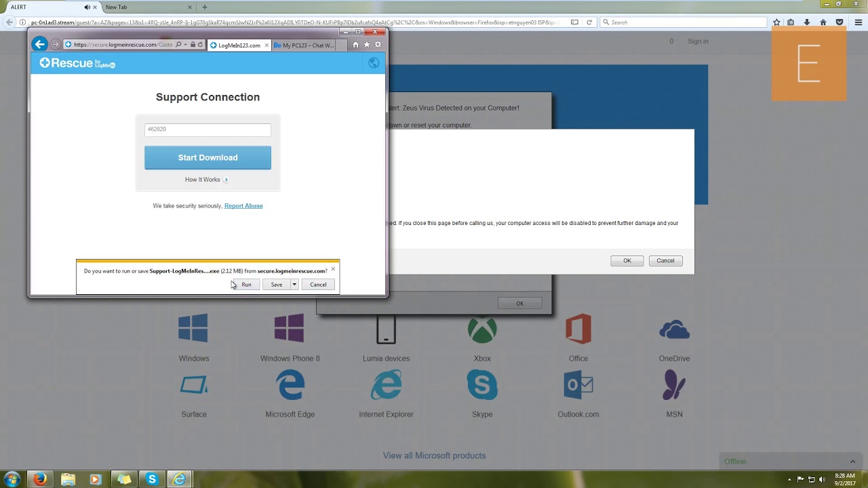Click the search magnifier in IE address bar
Viewport: 868px width, 488px height.
[178, 45]
